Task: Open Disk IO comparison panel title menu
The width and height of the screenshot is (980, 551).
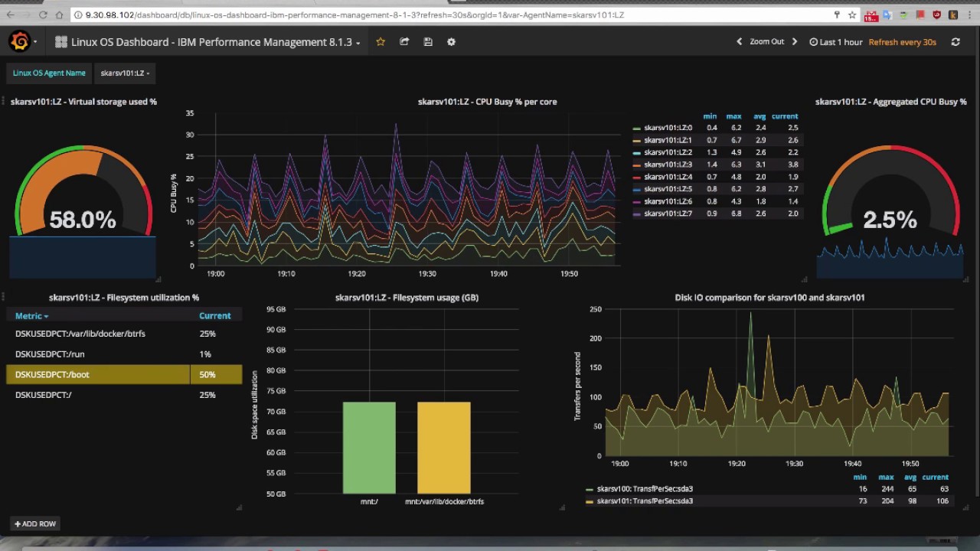Action: [x=769, y=298]
